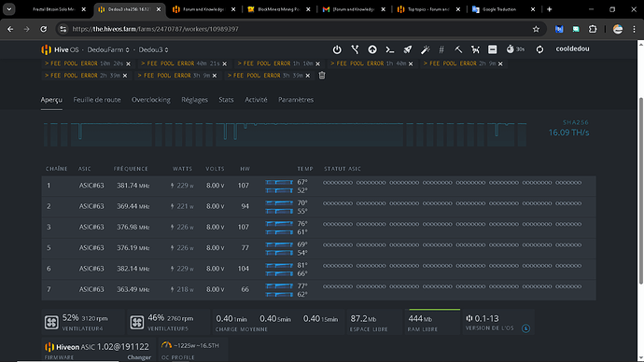Image resolution: width=644 pixels, height=362 pixels.
Task: Open the mining pickaxe actions icon
Action: (x=458, y=49)
